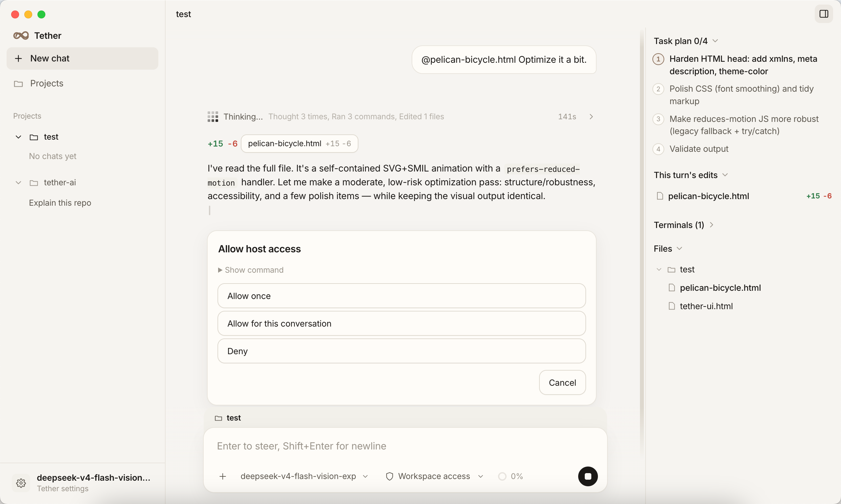841x504 pixels.
Task: Choose Allow for this conversation
Action: coord(401,323)
